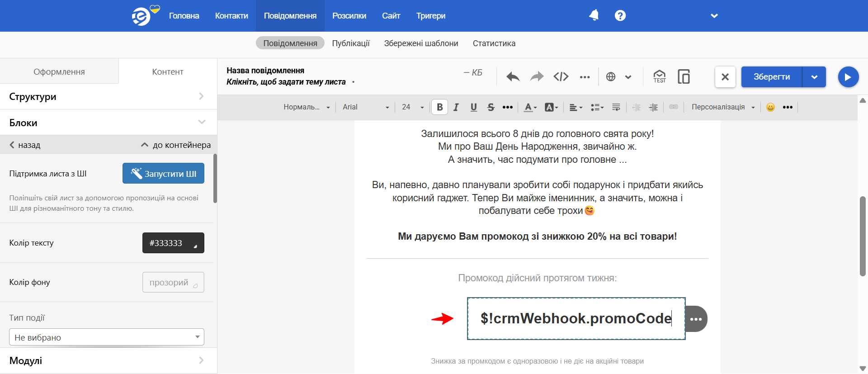Insert link icon in text toolbar

674,107
